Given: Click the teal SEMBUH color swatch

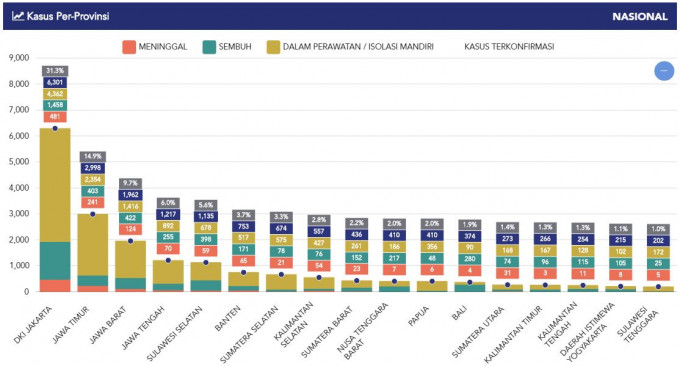Looking at the screenshot, I should click(x=209, y=47).
